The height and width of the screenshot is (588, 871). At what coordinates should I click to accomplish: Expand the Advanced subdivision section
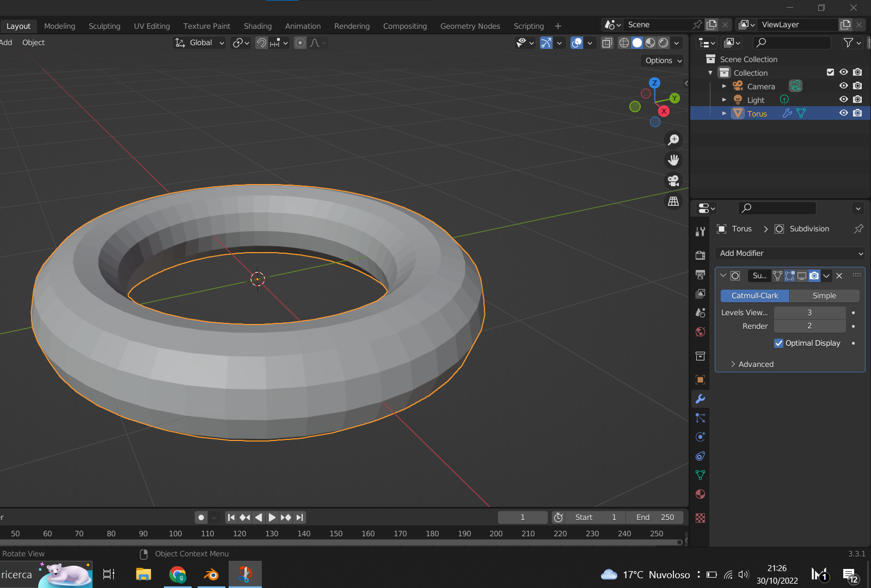tap(752, 364)
